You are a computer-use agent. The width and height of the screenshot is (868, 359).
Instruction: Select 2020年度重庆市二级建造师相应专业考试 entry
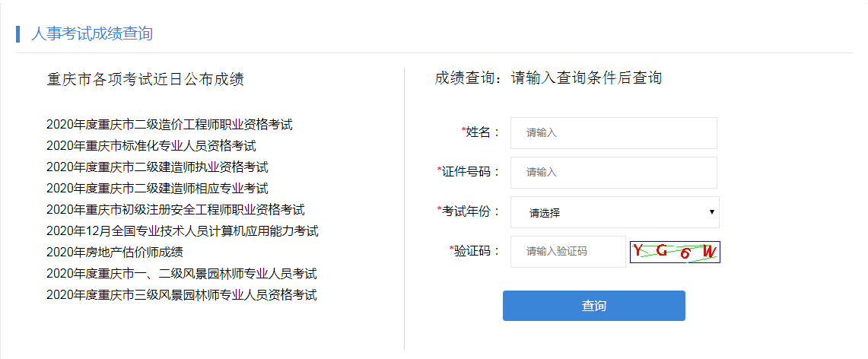(157, 189)
